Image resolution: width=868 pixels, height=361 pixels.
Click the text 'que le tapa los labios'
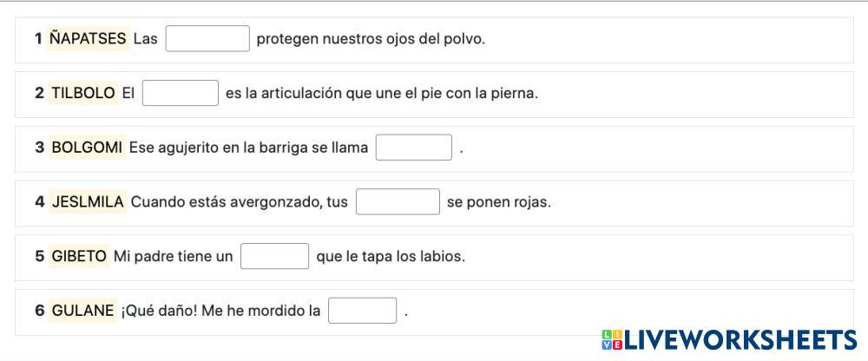coord(391,256)
